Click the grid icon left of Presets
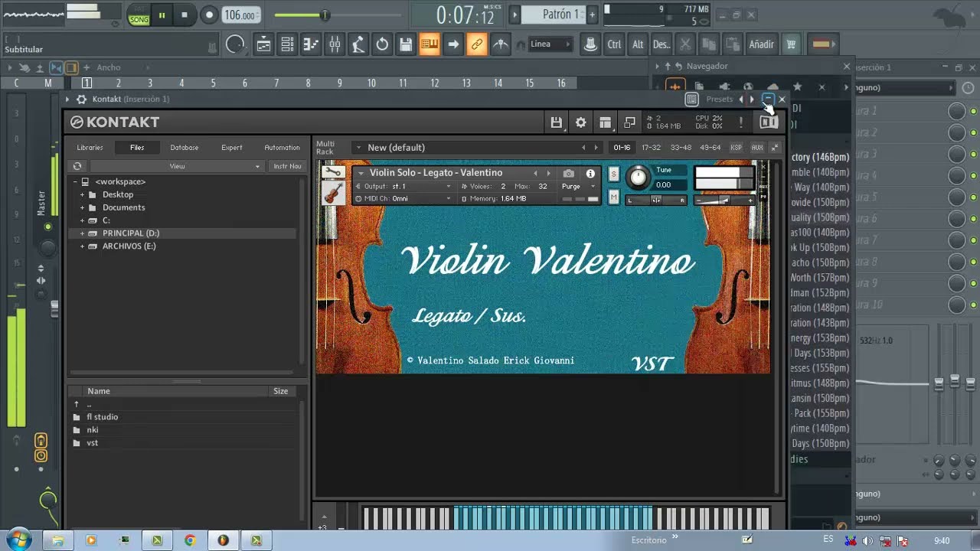Screen dimensions: 980x551 coord(691,99)
